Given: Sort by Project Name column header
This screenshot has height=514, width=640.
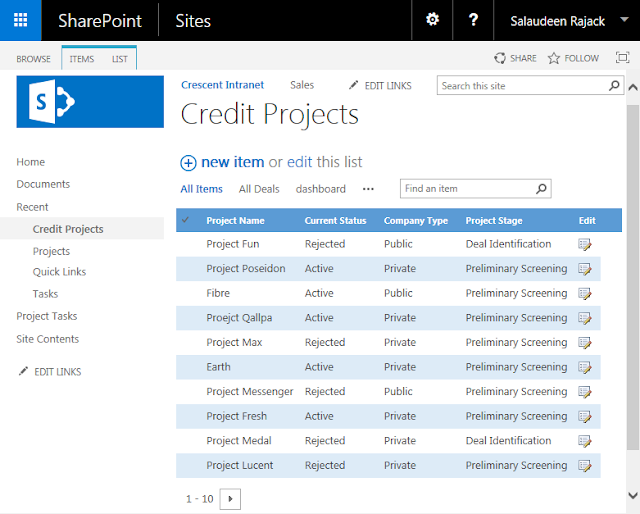Looking at the screenshot, I should (235, 220).
